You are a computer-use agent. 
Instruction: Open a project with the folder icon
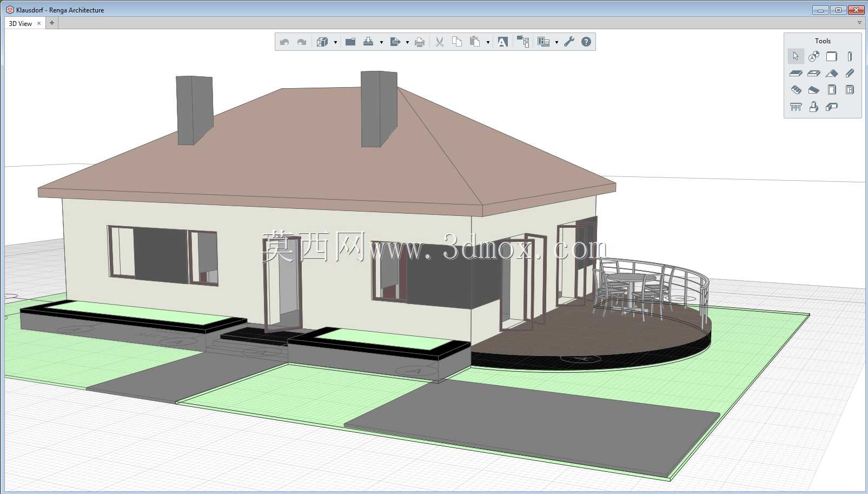coord(350,42)
